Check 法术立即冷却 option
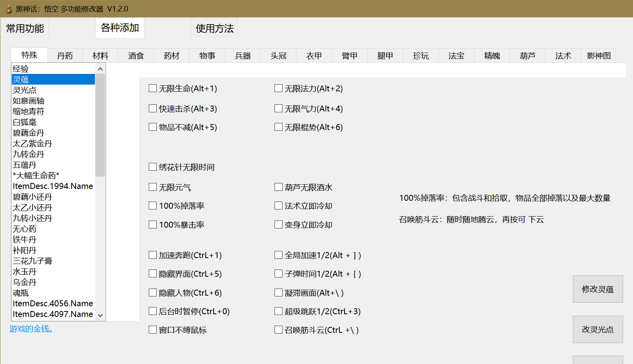 [279, 206]
